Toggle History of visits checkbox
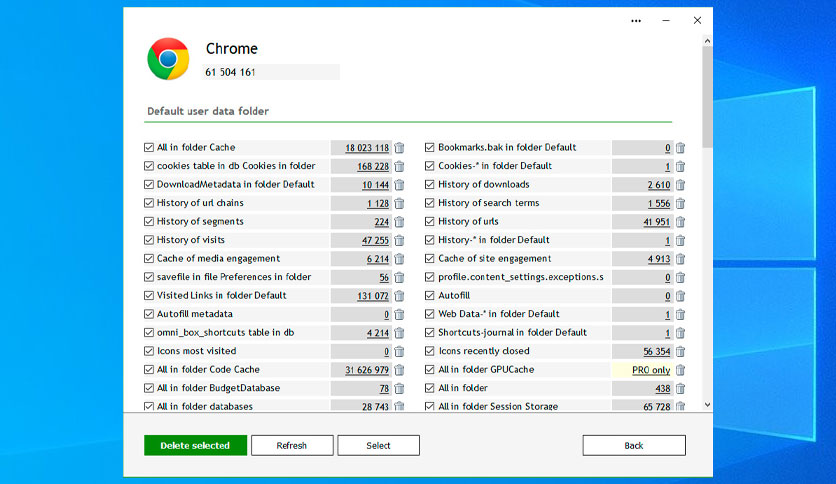The image size is (836, 484). pos(149,240)
